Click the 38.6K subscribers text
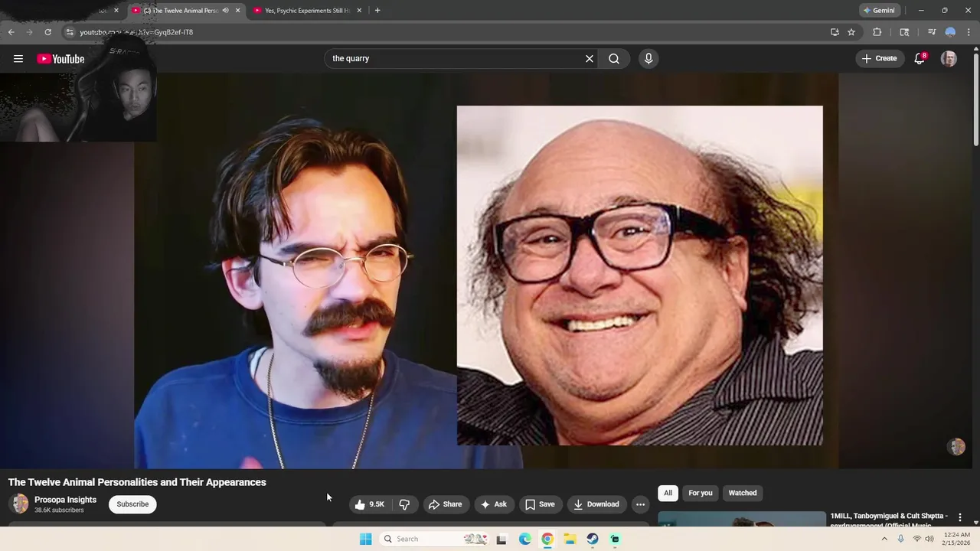 click(59, 510)
